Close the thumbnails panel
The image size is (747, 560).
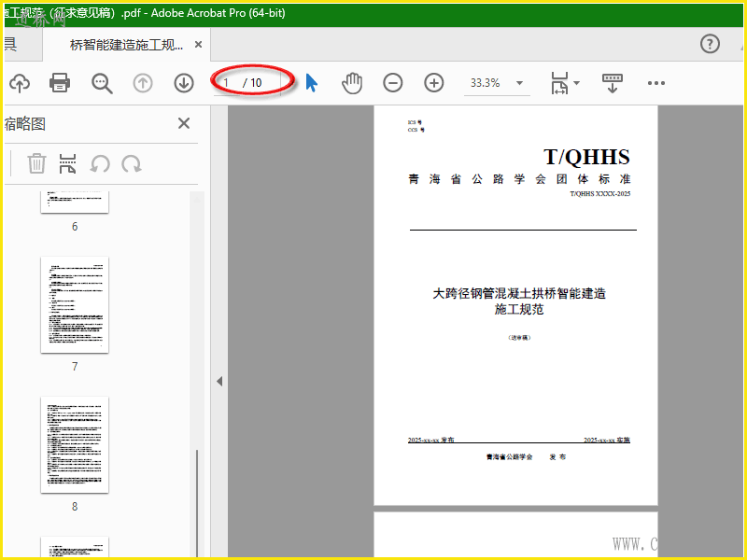[x=184, y=123]
